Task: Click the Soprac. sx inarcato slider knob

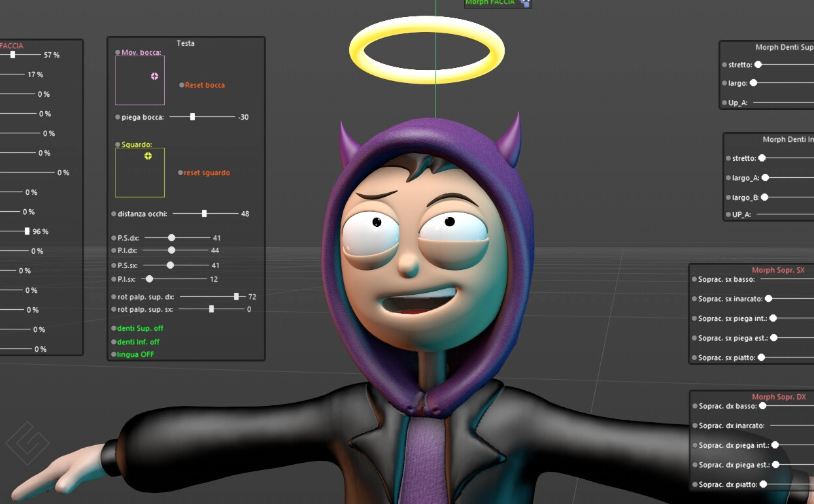Action: [769, 299]
